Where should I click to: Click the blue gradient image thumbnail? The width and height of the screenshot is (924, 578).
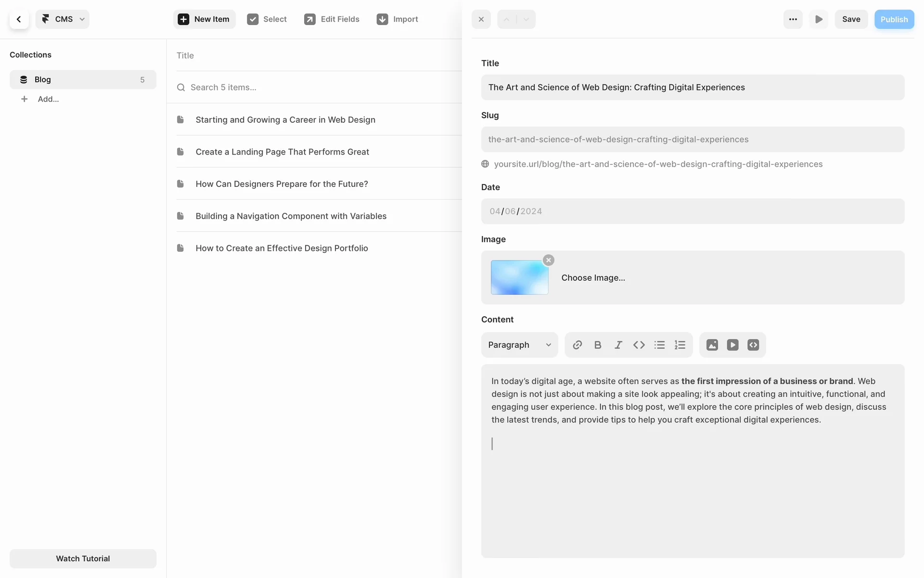519,277
